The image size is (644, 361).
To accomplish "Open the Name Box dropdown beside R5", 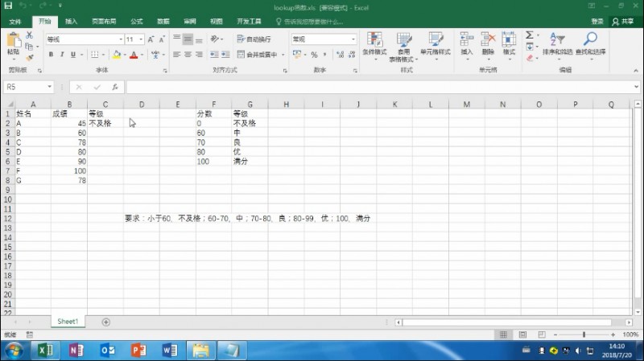I will tap(50, 87).
